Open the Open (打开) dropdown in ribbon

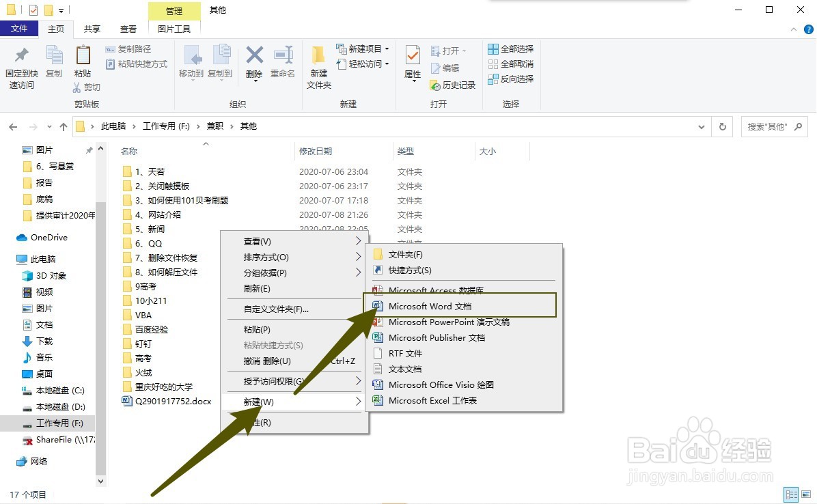tap(449, 51)
